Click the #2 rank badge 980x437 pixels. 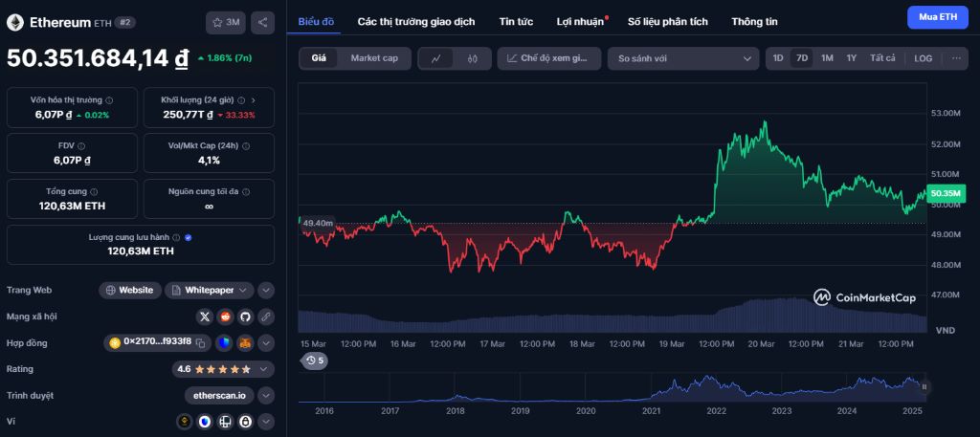tap(125, 23)
